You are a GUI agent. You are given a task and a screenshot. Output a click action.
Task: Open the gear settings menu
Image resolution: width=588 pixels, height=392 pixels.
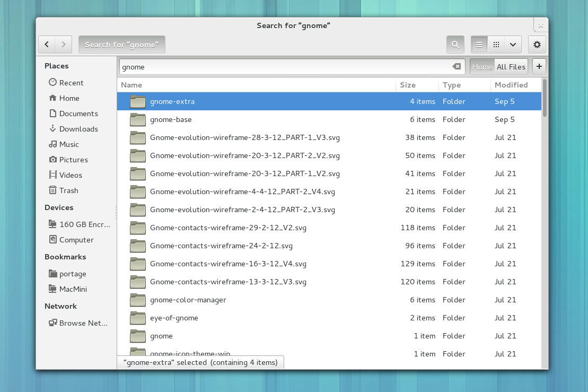click(537, 45)
